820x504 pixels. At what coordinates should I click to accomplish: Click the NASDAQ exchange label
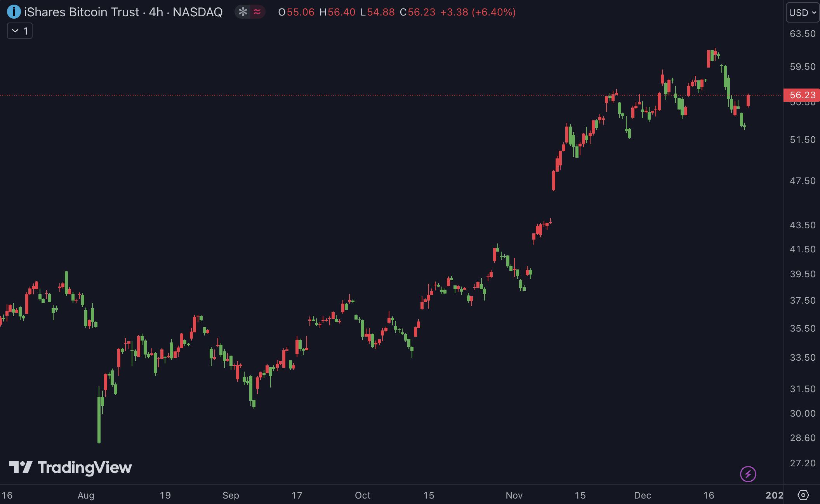(x=198, y=12)
